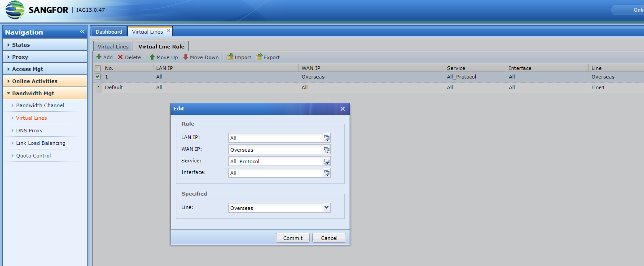This screenshot has height=266, width=644.
Task: Open Quota Control in navigation
Action: click(x=34, y=156)
